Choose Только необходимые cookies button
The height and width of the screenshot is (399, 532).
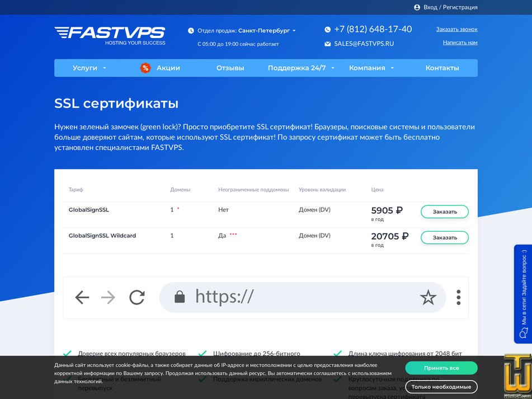click(x=441, y=387)
